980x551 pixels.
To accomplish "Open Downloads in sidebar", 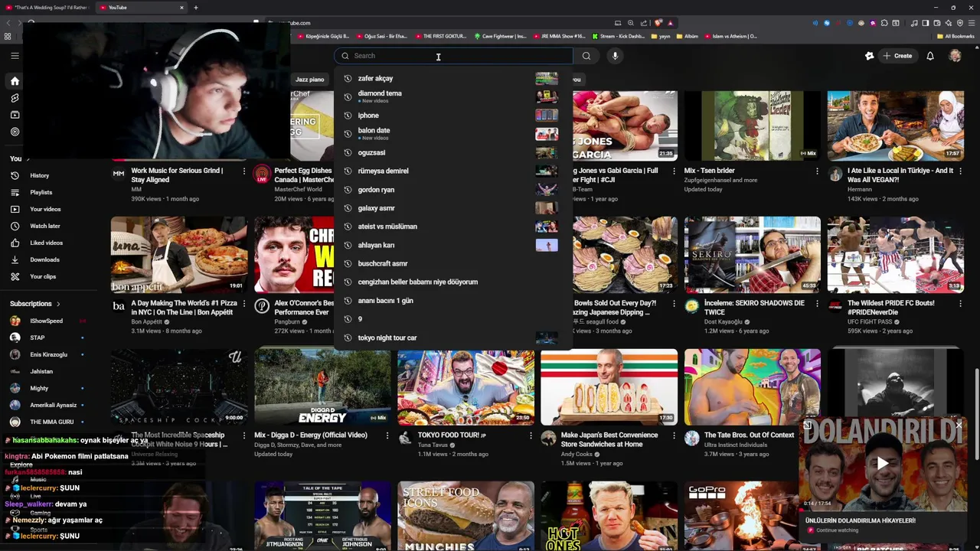I will point(44,259).
